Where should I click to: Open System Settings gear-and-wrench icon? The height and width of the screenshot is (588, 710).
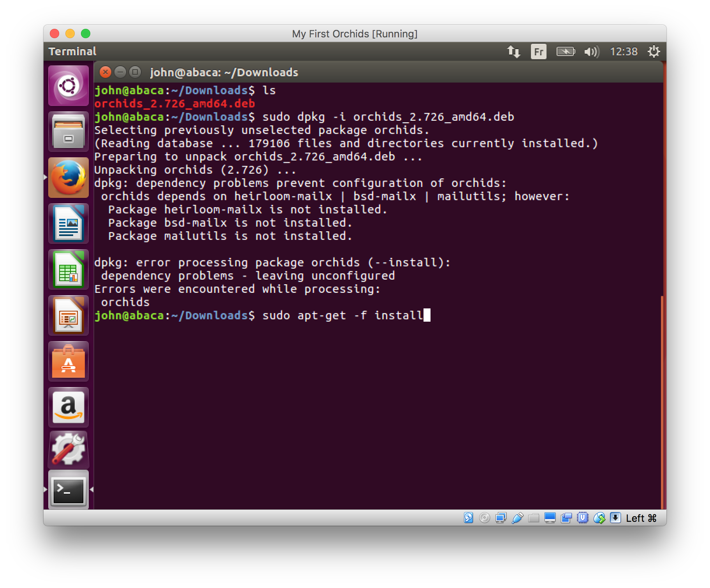pyautogui.click(x=68, y=450)
